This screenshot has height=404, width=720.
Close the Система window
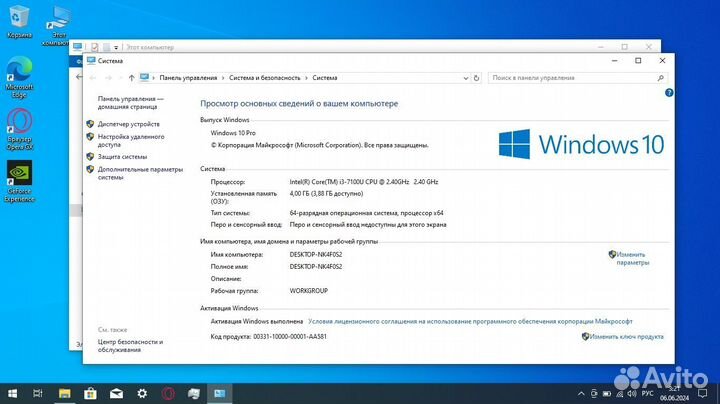tap(662, 61)
